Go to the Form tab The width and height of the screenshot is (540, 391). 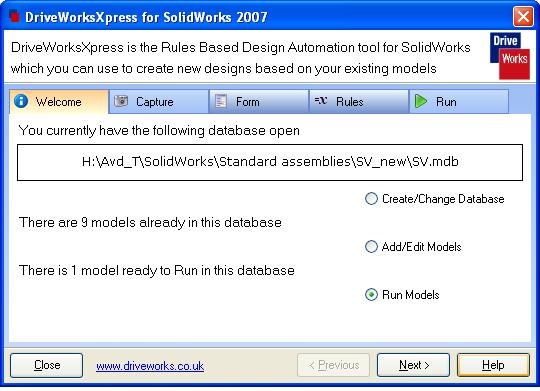(259, 102)
